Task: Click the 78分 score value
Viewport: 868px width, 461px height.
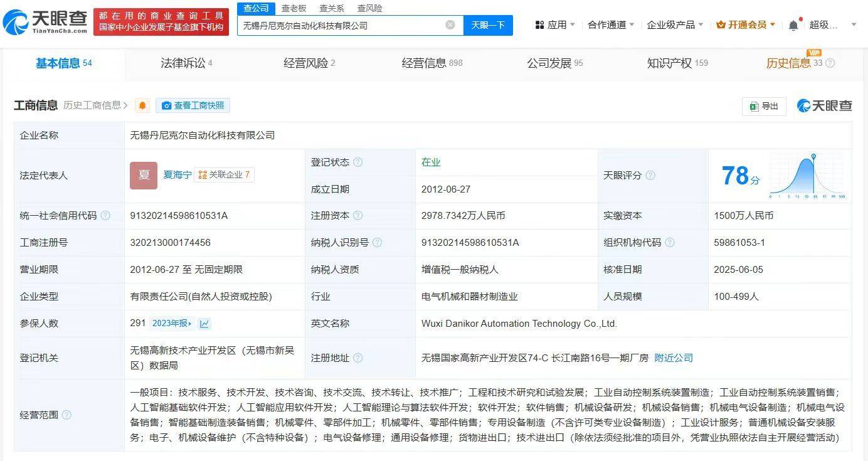Action: (x=740, y=176)
